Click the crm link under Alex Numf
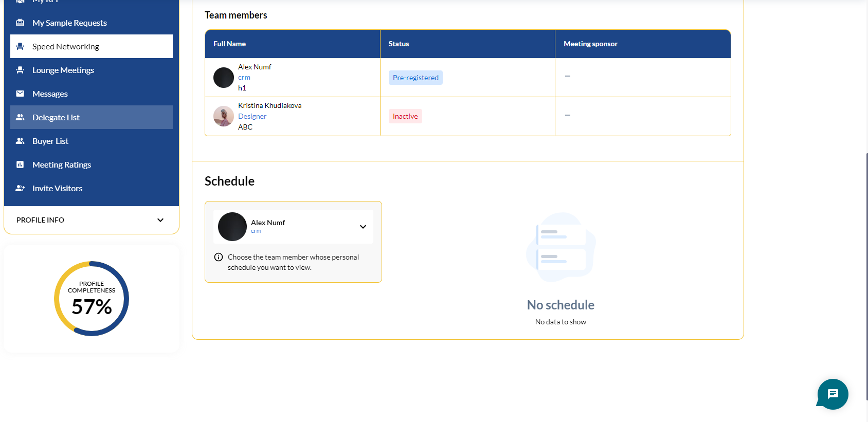The height and width of the screenshot is (422, 868). (x=244, y=78)
